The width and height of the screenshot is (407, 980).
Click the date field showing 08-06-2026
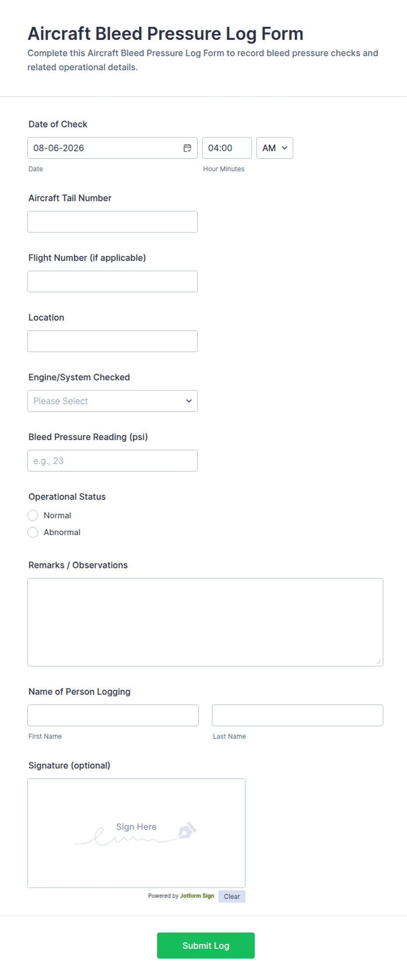tap(112, 148)
